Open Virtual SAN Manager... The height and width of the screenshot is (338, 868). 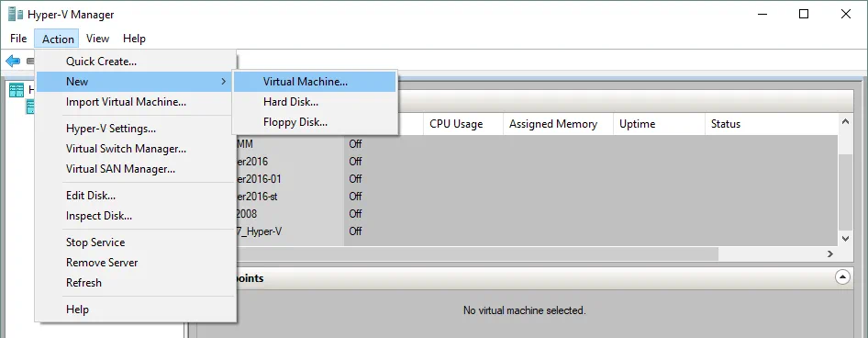136,168
